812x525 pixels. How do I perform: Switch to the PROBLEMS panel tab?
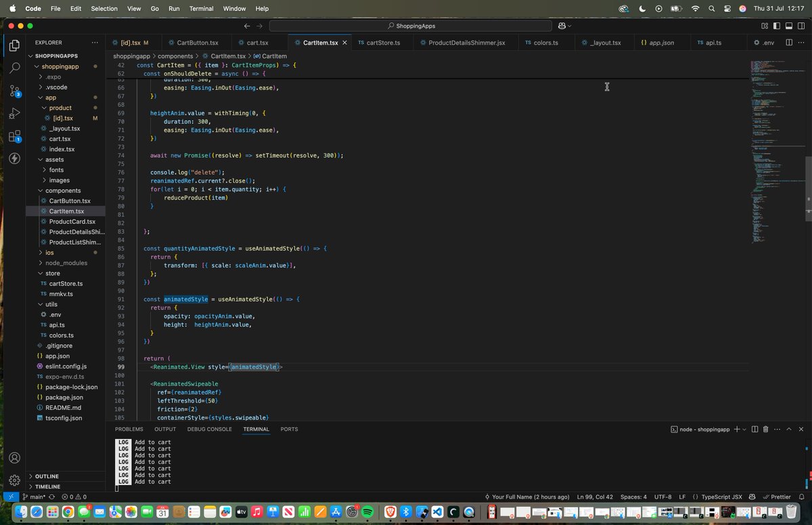tap(129, 429)
